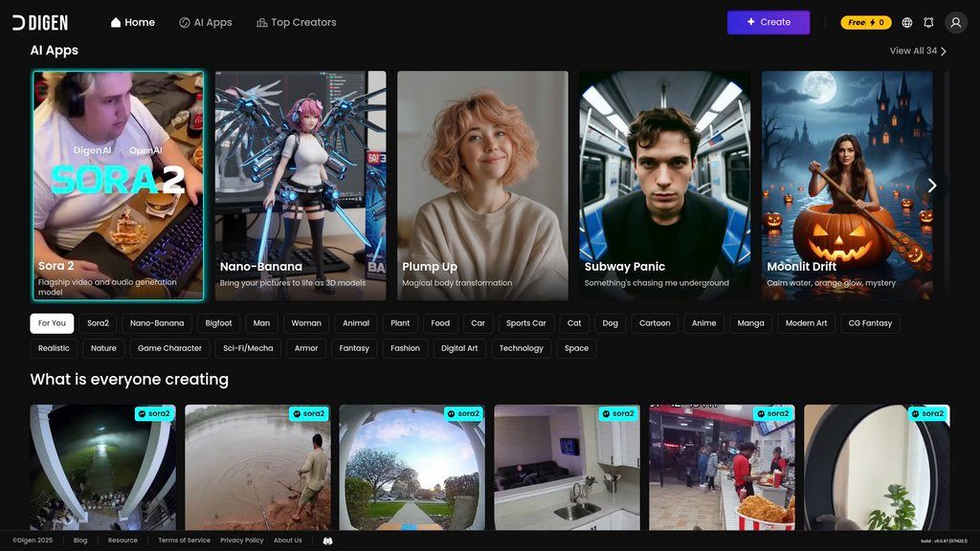Choose the Cat filter chip
The width and height of the screenshot is (980, 551).
pyautogui.click(x=574, y=323)
